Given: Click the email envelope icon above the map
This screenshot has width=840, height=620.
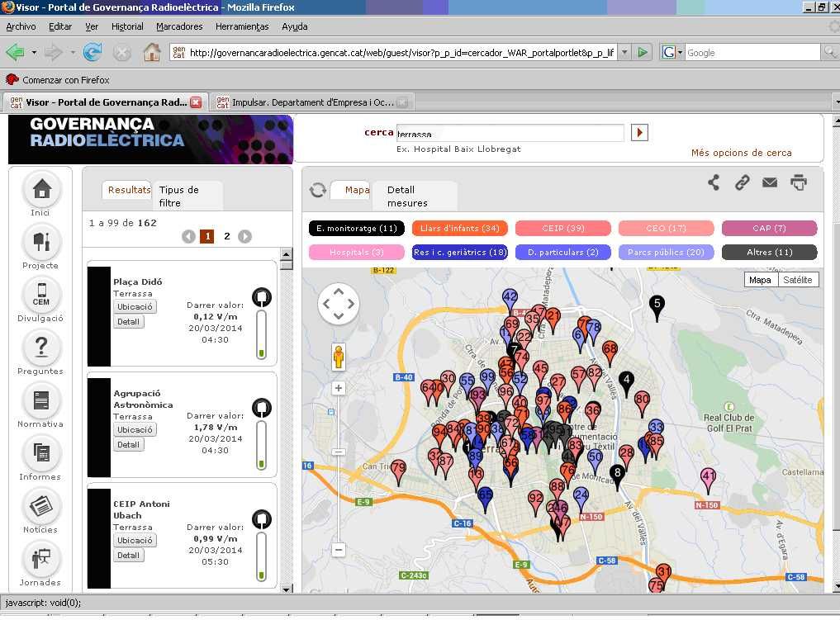Looking at the screenshot, I should point(770,182).
